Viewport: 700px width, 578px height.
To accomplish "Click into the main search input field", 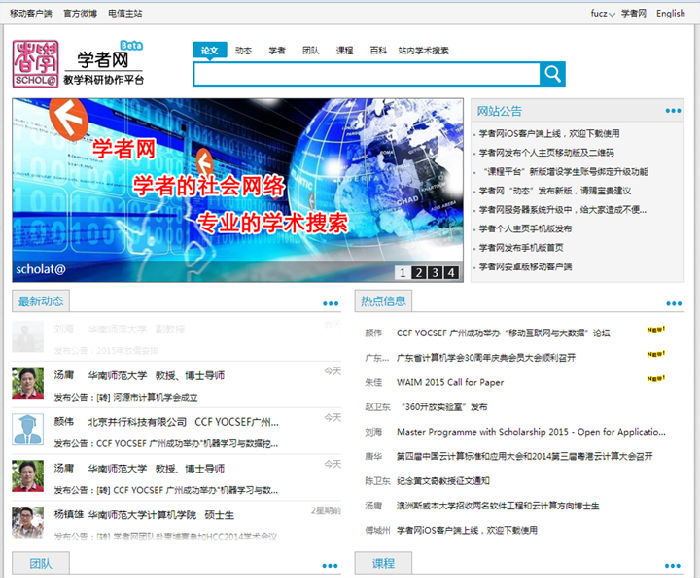I will click(x=367, y=74).
